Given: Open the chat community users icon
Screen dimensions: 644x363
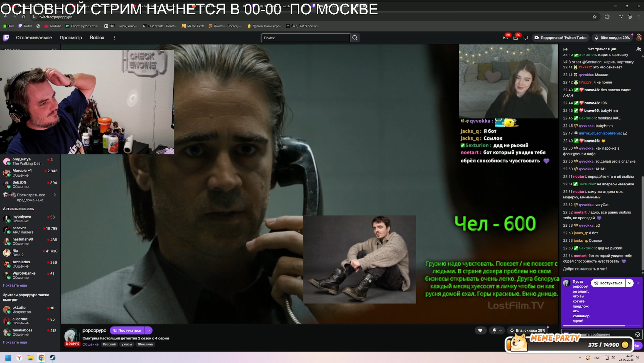Looking at the screenshot, I should point(638,49).
